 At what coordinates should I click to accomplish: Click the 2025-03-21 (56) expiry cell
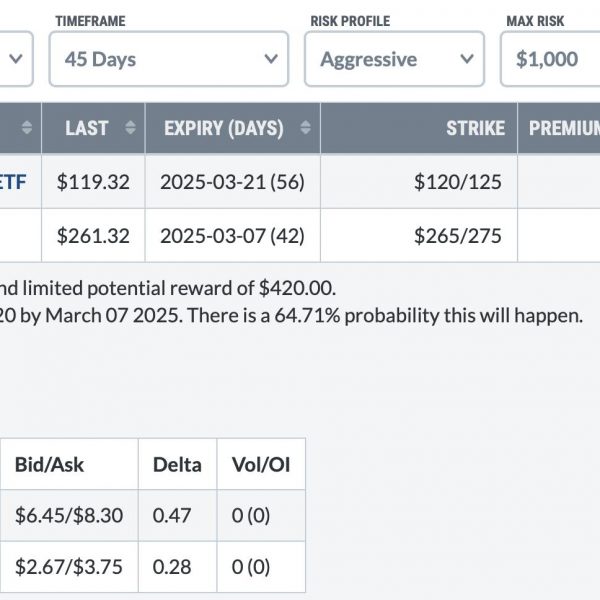pyautogui.click(x=233, y=181)
